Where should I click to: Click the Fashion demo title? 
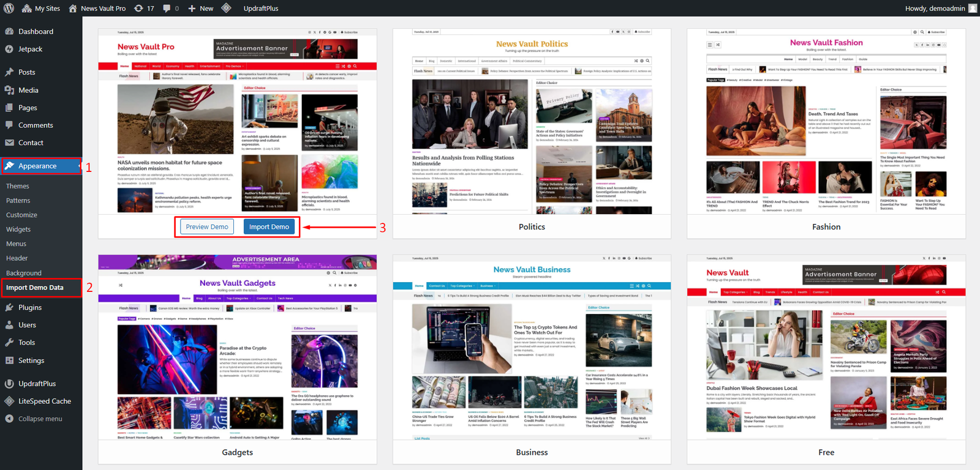click(826, 226)
